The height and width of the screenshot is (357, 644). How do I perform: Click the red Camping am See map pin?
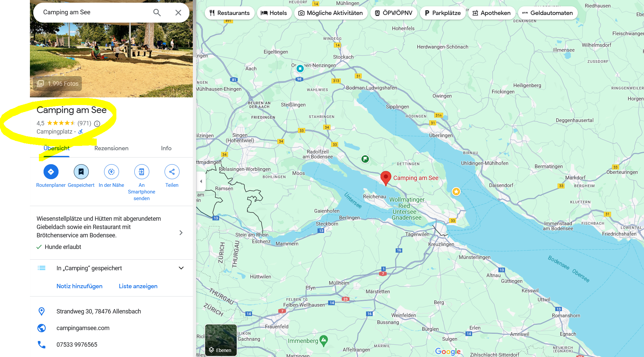click(x=386, y=178)
